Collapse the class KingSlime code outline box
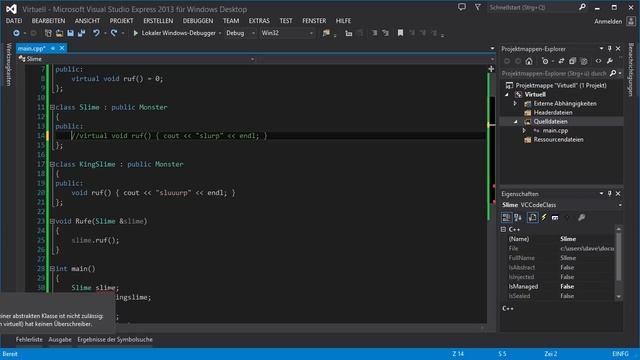640x360 pixels. coord(52,164)
